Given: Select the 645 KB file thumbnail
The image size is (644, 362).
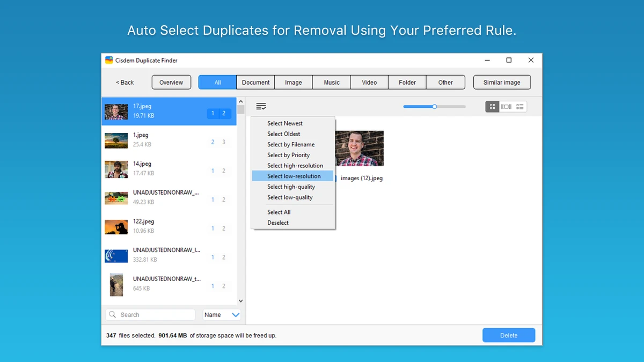Looking at the screenshot, I should pos(116,285).
